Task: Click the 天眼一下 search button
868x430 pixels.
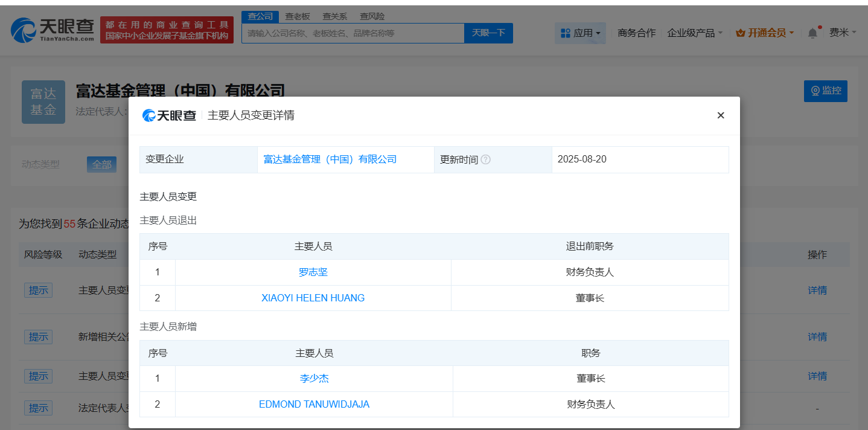Action: (x=488, y=33)
